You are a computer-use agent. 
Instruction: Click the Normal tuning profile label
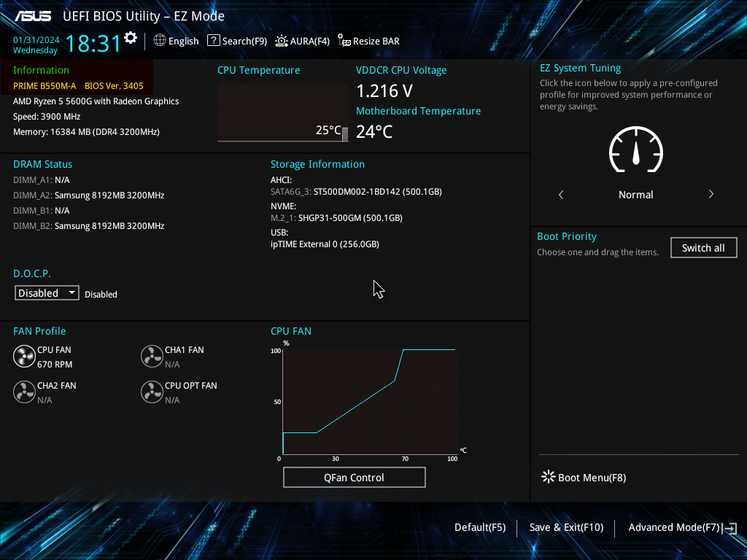(x=635, y=194)
